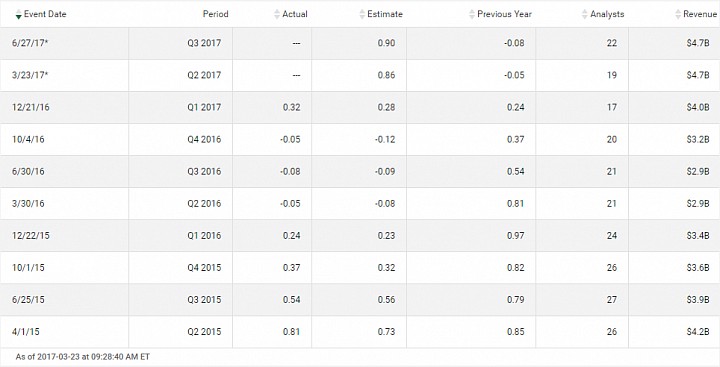Click sort arrows beside Revenue
Viewport: 720px width, 367px height.
[x=678, y=14]
